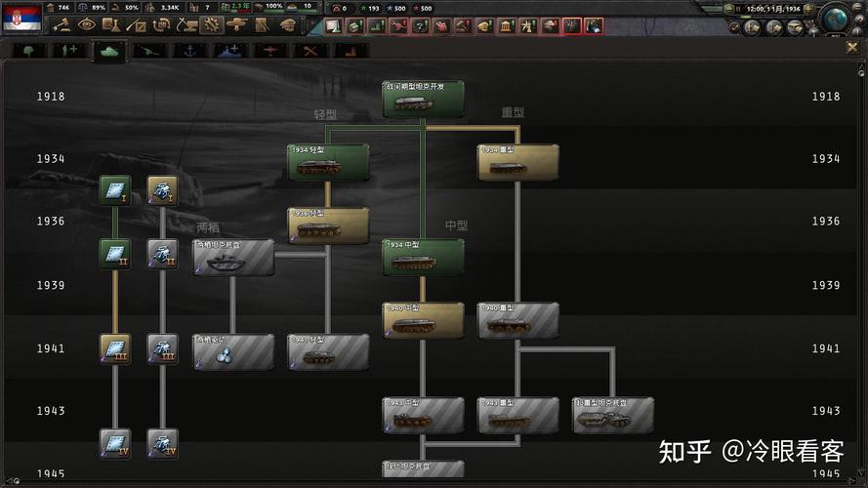The width and height of the screenshot is (868, 488).
Task: Close the research panel with X
Action: click(852, 48)
